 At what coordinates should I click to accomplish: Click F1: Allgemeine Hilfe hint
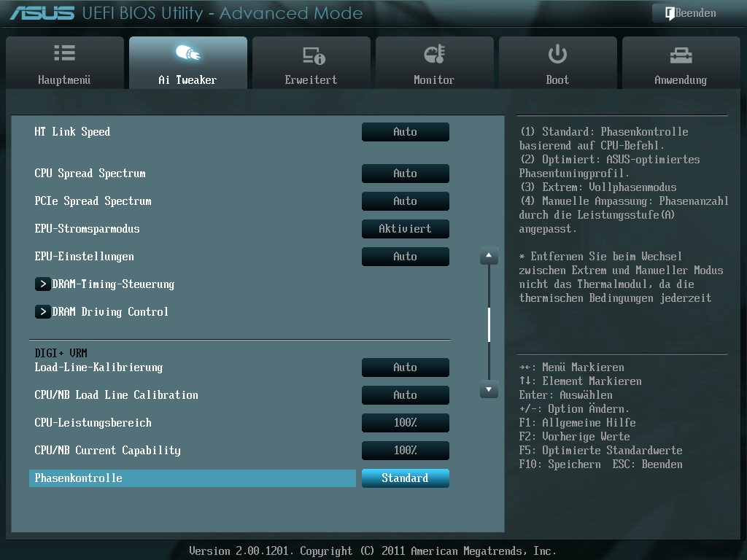tap(578, 423)
